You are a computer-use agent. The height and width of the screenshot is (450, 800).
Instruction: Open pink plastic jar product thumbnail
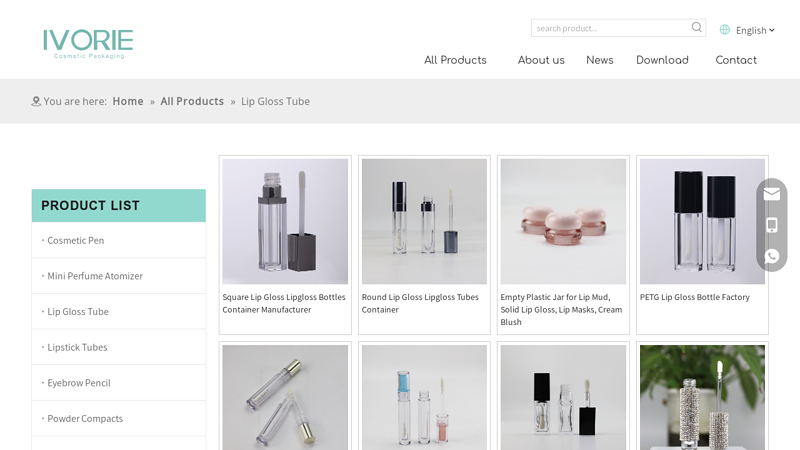pos(563,221)
